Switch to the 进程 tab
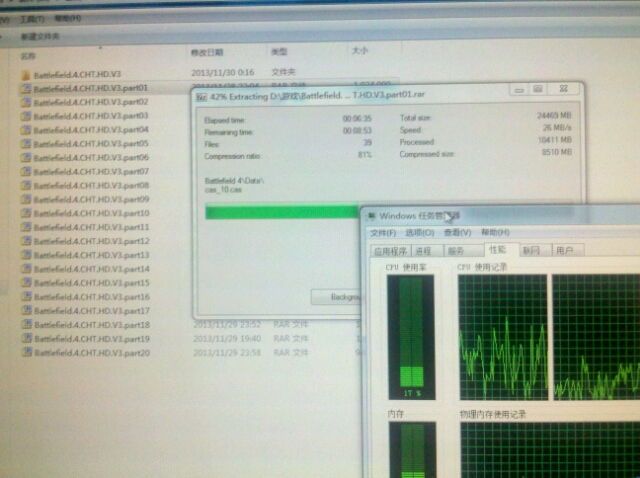 (x=427, y=251)
